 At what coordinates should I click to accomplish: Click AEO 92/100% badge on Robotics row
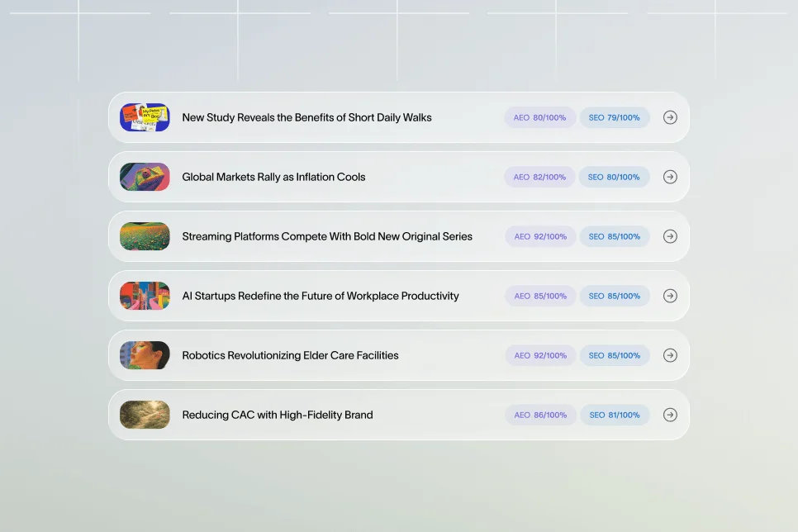tap(540, 355)
